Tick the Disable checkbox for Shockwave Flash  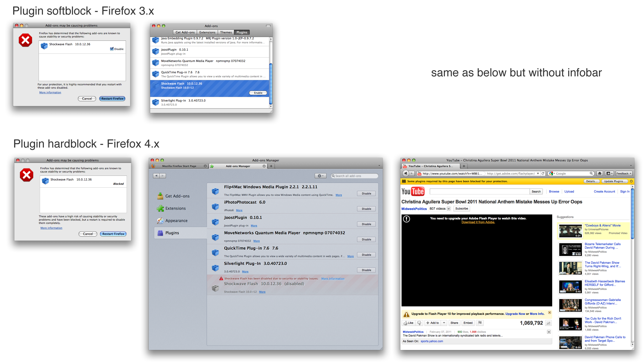click(x=112, y=49)
